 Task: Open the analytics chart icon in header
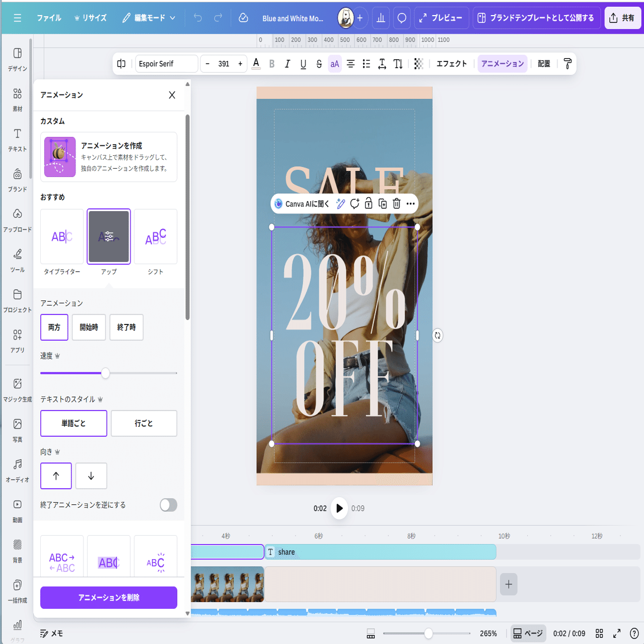click(381, 18)
